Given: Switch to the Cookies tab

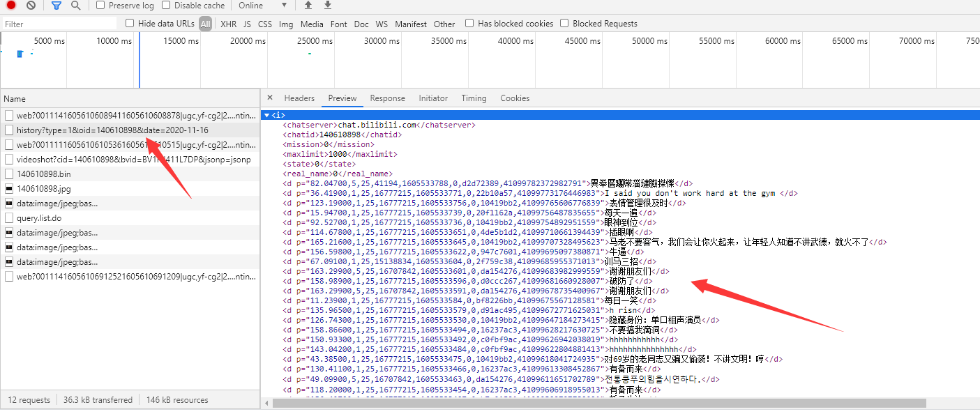Looking at the screenshot, I should click(x=515, y=98).
